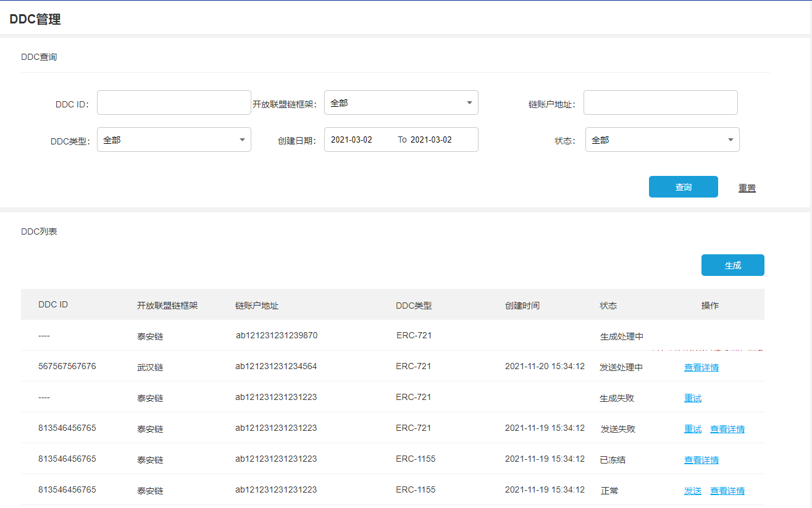Click the end date after To in 创建日期

click(x=431, y=139)
